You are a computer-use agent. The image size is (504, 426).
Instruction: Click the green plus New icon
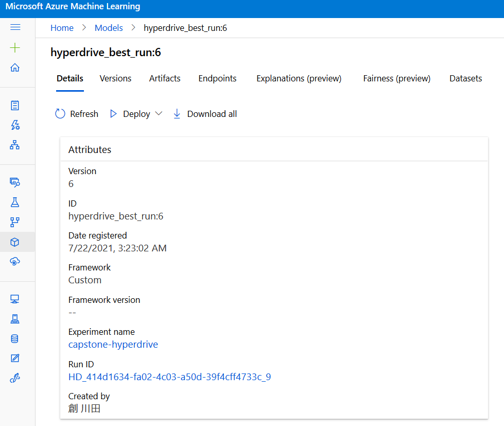(15, 48)
